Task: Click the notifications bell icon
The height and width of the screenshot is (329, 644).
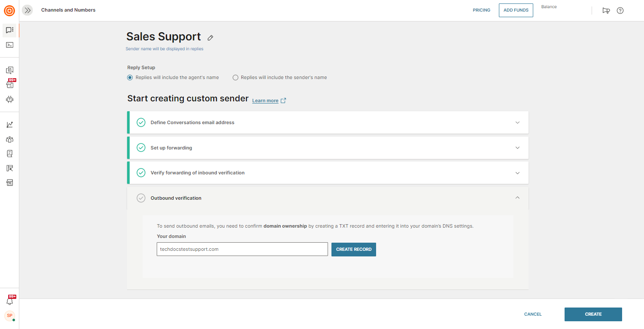Action: [9, 301]
